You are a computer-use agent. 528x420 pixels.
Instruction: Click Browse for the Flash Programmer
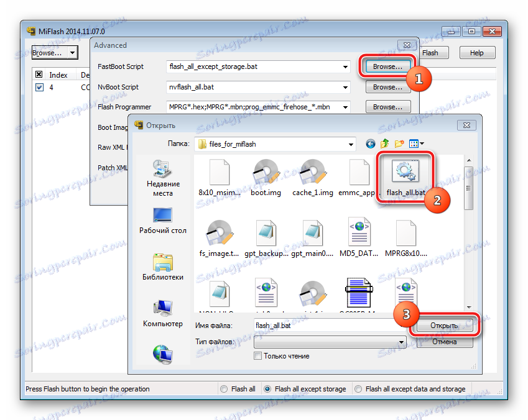(388, 107)
